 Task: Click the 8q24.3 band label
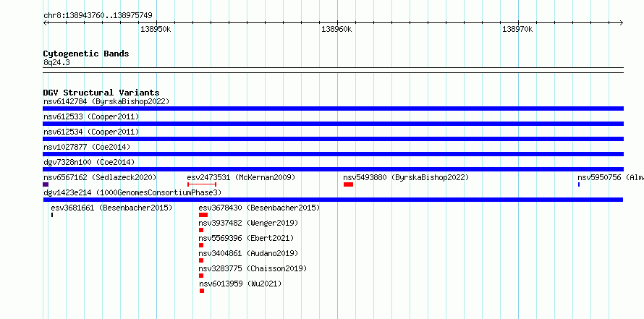56,62
